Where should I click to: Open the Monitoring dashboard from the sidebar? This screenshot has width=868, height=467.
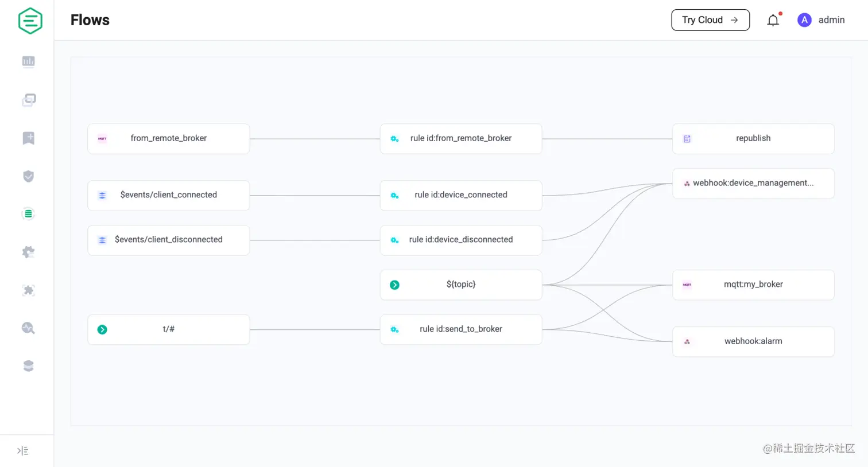pyautogui.click(x=28, y=61)
